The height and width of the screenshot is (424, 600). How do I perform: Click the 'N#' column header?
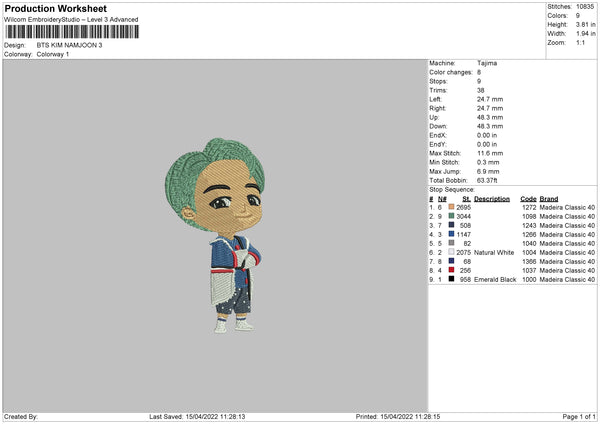442,199
